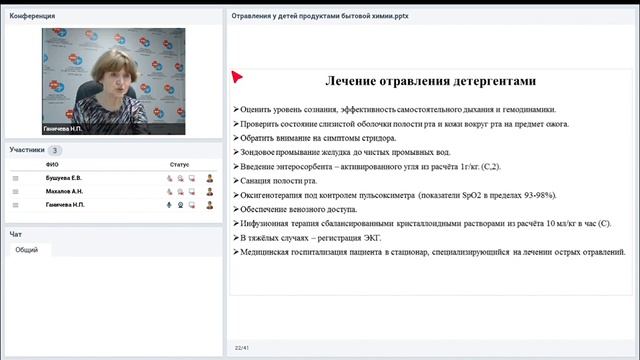Screen dimensions: 640x360
Task: Click bullet about симптомы стридора
Action: (315, 138)
